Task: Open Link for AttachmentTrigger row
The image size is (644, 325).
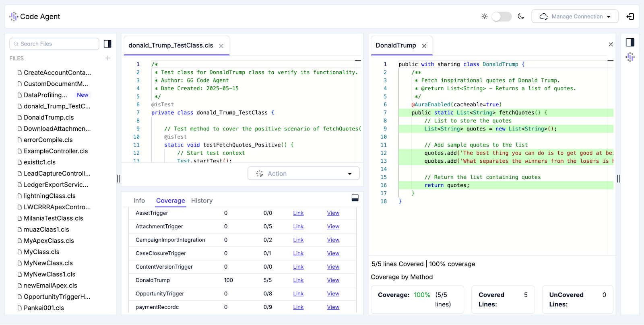Action: [298, 226]
